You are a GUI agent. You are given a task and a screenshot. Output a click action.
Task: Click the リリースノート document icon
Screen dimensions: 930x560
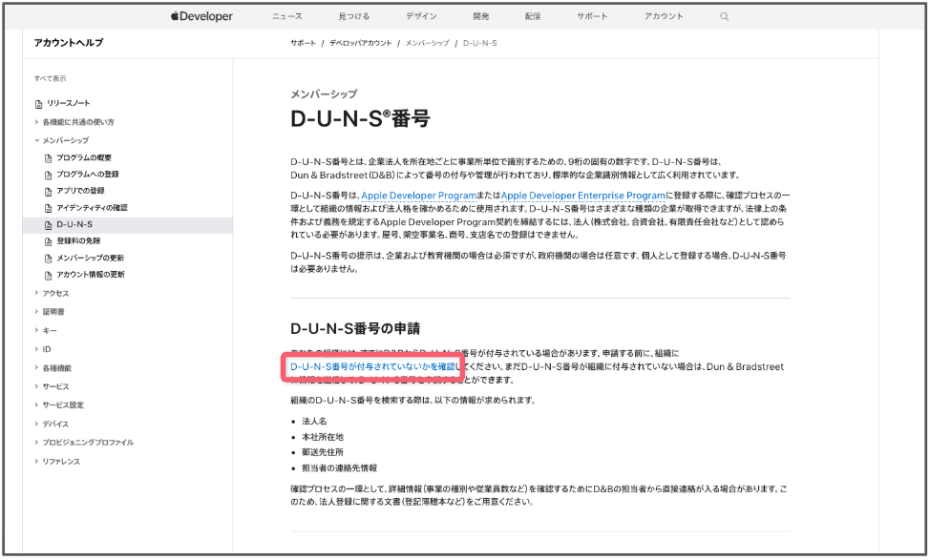click(x=38, y=104)
